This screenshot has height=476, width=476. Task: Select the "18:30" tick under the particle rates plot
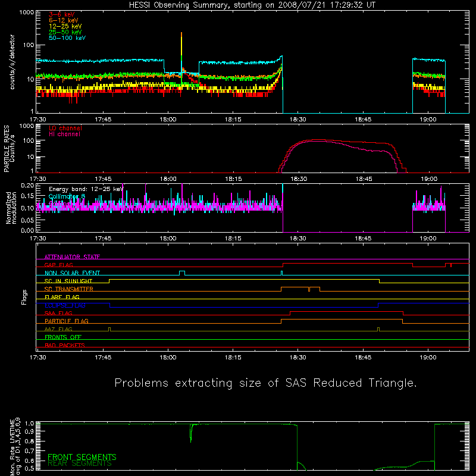click(x=299, y=179)
